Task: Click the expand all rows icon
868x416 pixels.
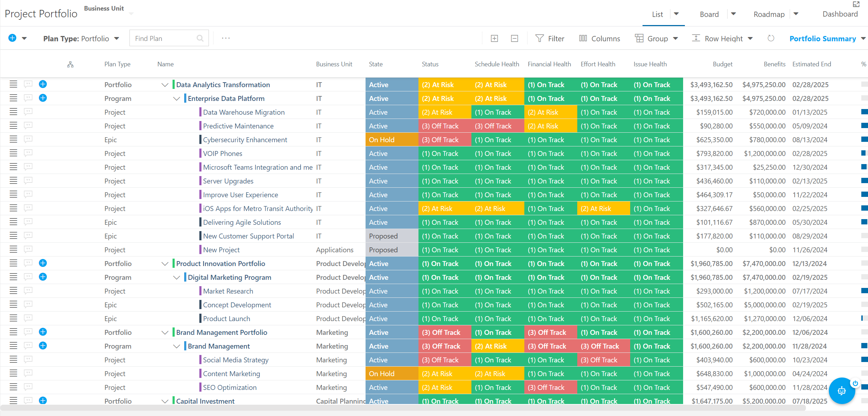Action: tap(494, 38)
